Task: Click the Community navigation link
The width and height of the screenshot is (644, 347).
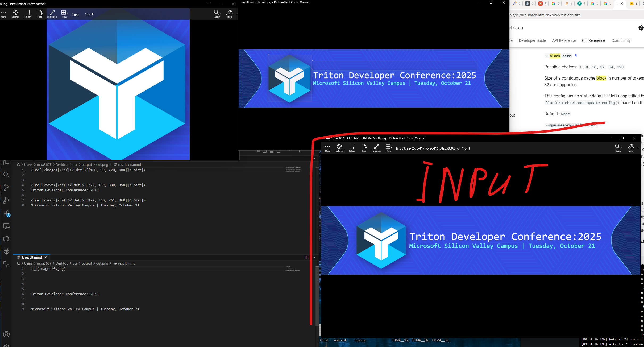Action: pos(621,40)
